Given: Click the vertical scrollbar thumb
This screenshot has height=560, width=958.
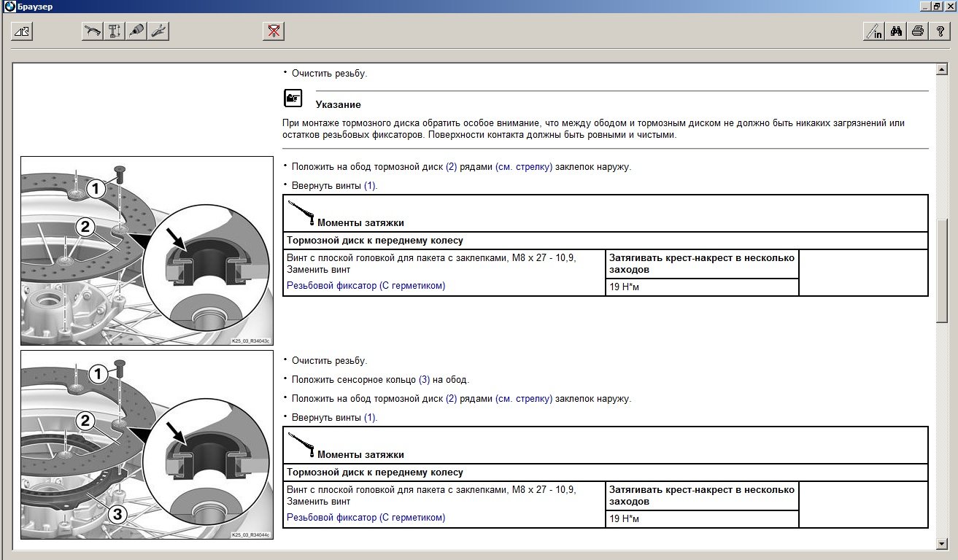Looking at the screenshot, I should [x=941, y=270].
